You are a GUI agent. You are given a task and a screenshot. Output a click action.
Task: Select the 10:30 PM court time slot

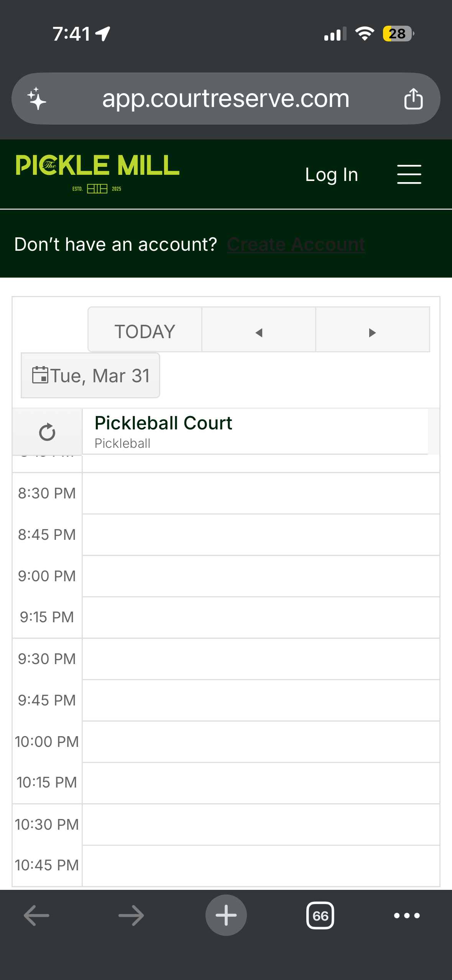point(261,824)
